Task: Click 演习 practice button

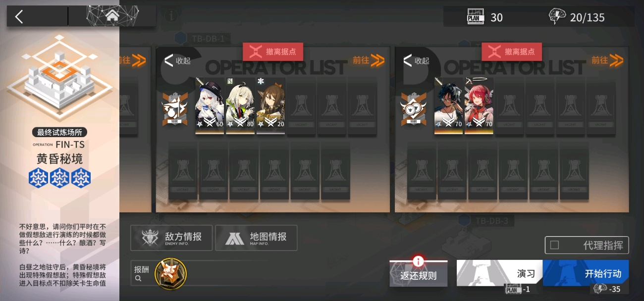Action: (x=500, y=273)
